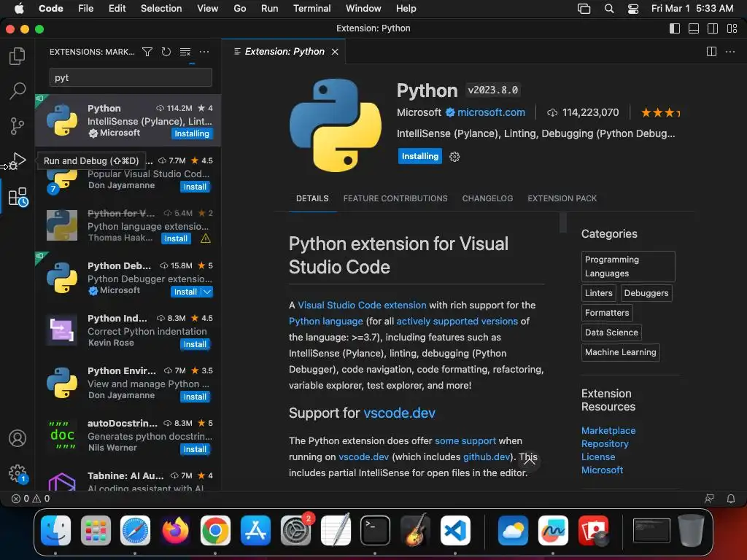The image size is (747, 560).
Task: Switch to the DETAILS tab
Action: 312,198
